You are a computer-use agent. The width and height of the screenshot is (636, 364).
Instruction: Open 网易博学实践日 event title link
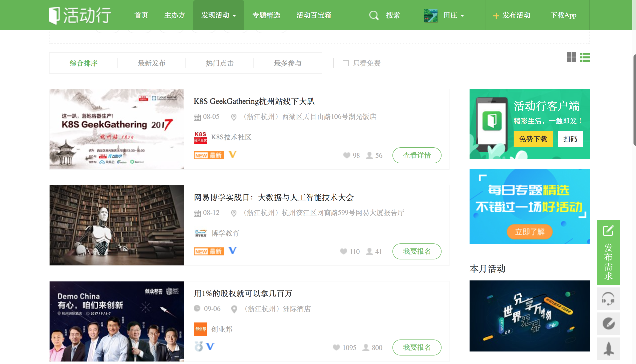click(274, 197)
